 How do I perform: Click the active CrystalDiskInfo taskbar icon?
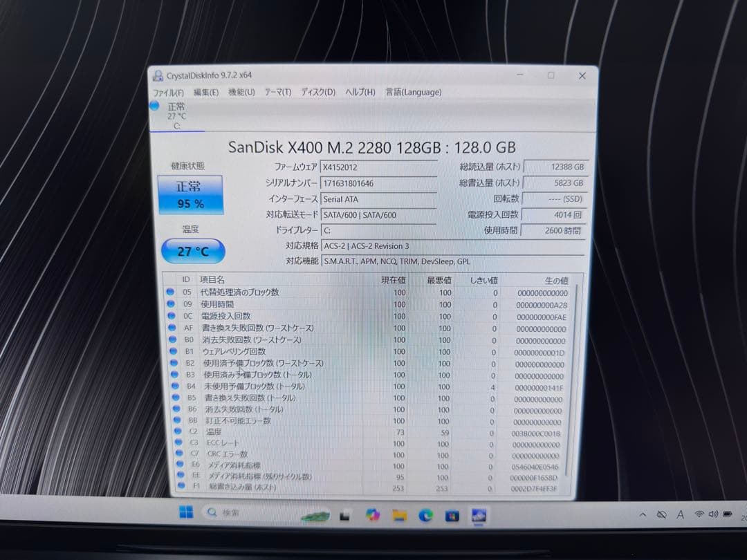click(479, 515)
